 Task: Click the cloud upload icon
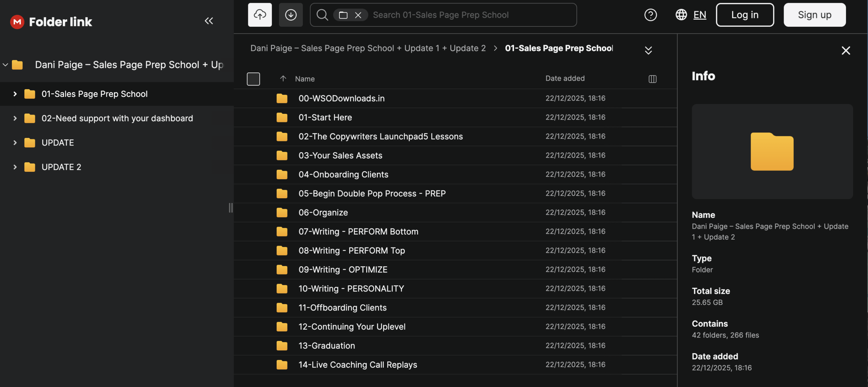260,15
